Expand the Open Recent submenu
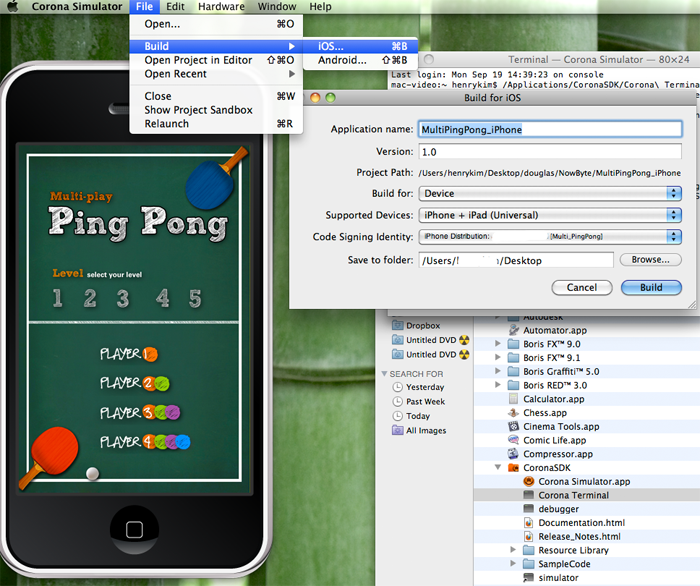This screenshot has height=586, width=700. (216, 74)
